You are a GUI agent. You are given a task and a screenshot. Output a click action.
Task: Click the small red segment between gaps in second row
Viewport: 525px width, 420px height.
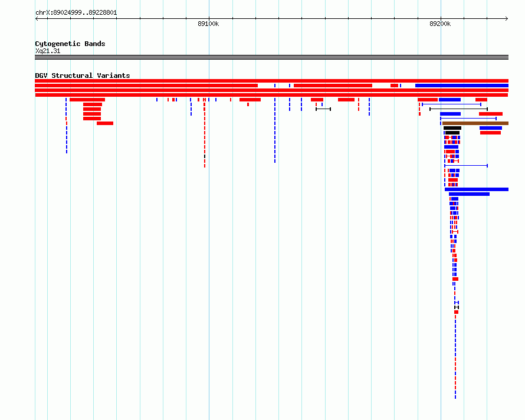click(x=394, y=86)
